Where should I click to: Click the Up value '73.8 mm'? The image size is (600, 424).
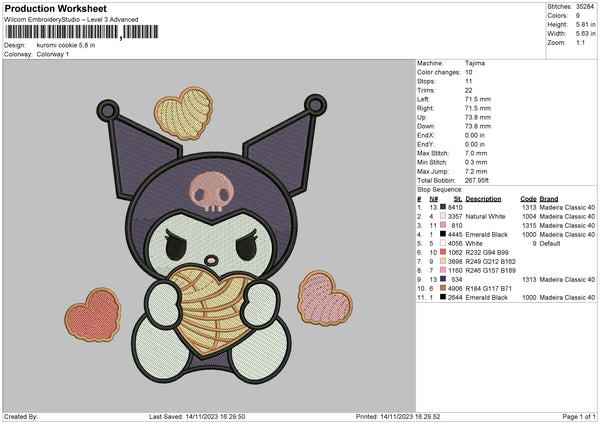tap(478, 117)
